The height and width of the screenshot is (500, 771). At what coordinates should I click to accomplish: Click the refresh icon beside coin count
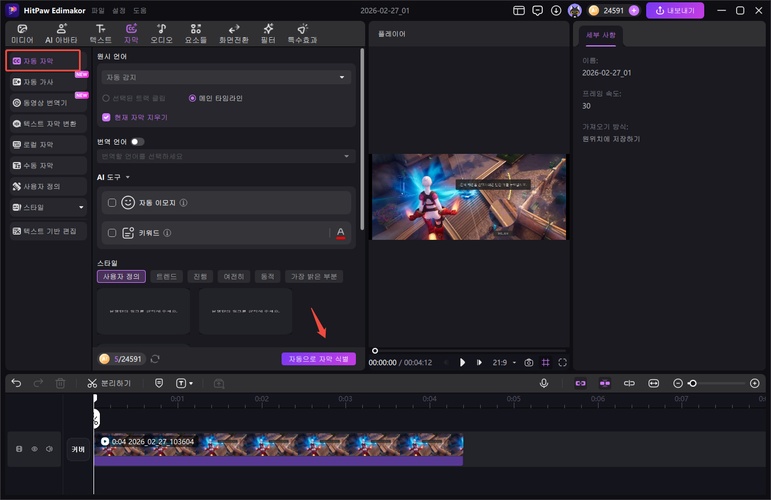point(155,359)
